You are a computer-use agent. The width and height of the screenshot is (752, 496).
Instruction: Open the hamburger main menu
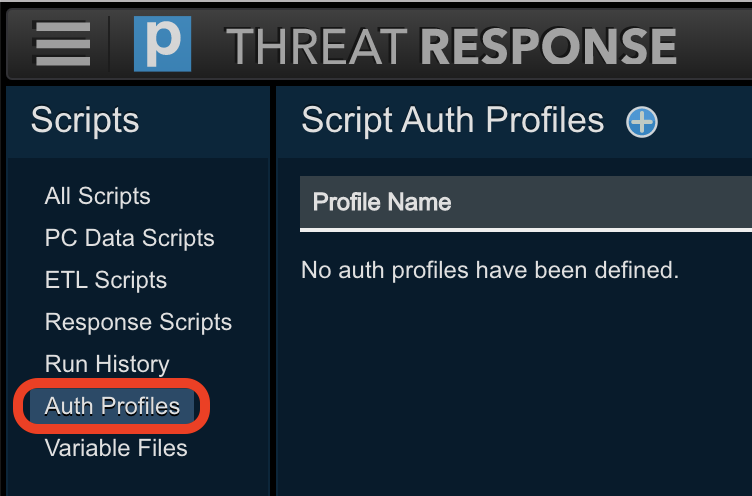tap(61, 44)
